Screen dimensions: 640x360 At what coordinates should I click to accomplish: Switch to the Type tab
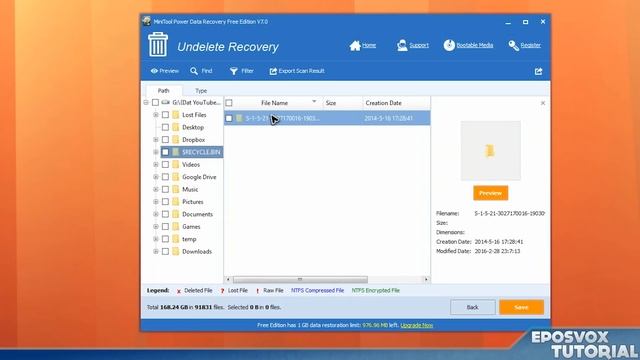(201, 91)
